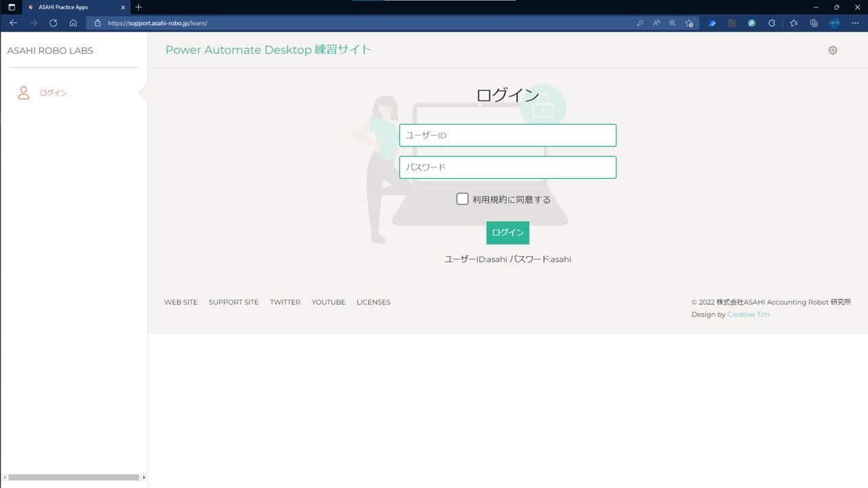Image resolution: width=868 pixels, height=488 pixels.
Task: Open a new browser tab
Action: pos(138,7)
